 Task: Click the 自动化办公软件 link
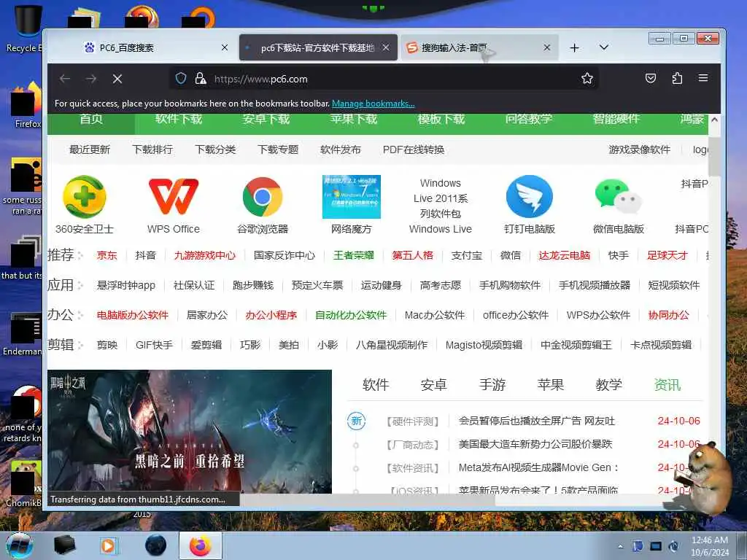tap(351, 315)
